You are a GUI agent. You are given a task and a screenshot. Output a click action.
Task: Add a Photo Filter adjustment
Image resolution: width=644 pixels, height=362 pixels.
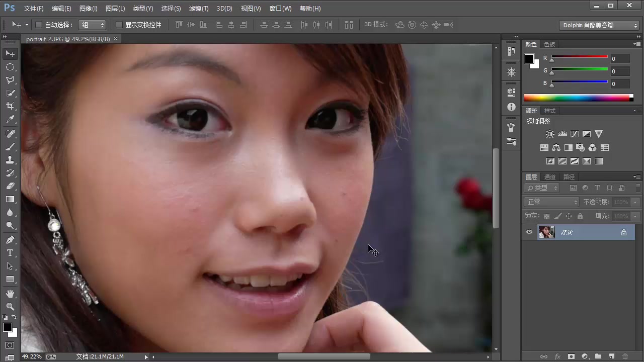click(580, 148)
